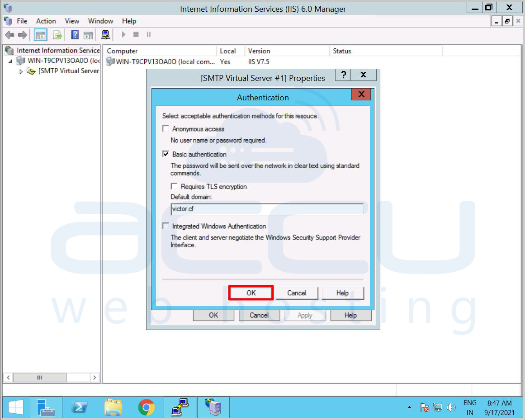Click the Start item play icon
The height and width of the screenshot is (420, 525).
tap(123, 34)
